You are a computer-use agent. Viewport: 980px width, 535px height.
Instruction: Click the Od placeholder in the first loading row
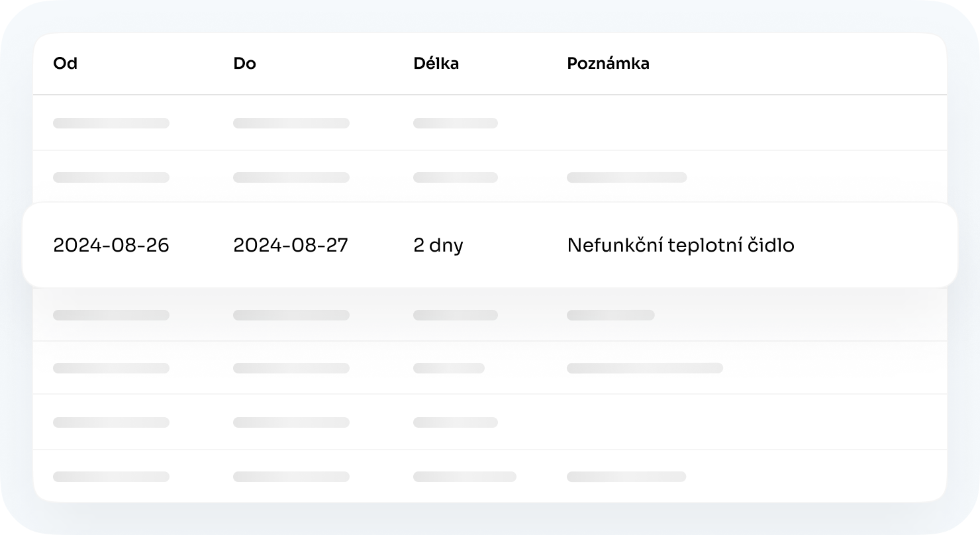pyautogui.click(x=111, y=122)
